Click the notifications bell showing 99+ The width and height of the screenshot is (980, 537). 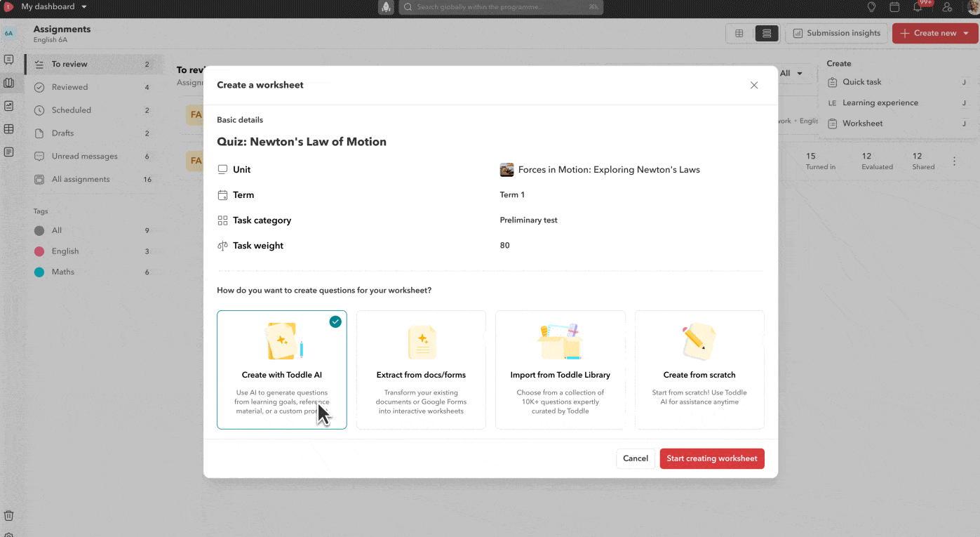click(x=917, y=8)
